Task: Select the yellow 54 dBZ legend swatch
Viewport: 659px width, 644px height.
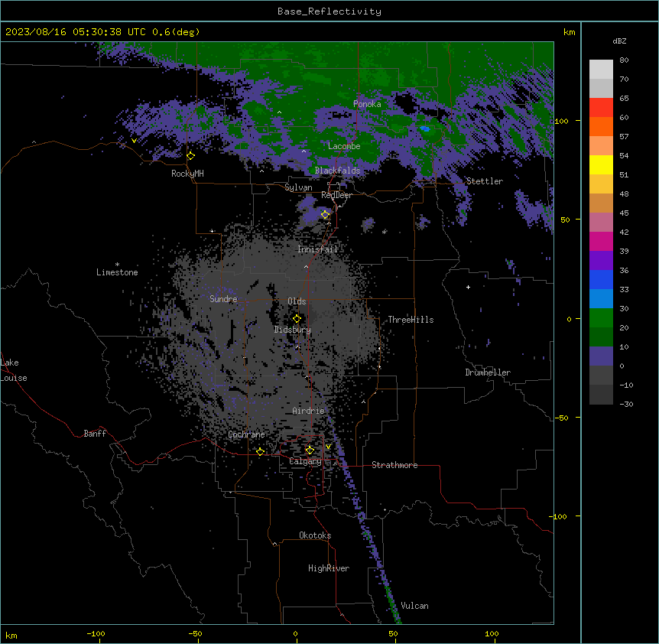Action: (601, 164)
